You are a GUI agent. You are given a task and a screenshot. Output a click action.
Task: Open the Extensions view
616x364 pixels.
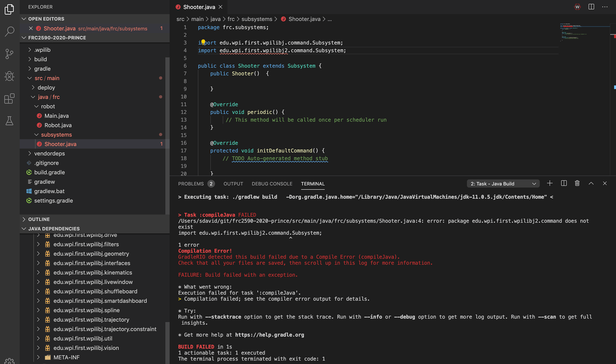coord(9,99)
